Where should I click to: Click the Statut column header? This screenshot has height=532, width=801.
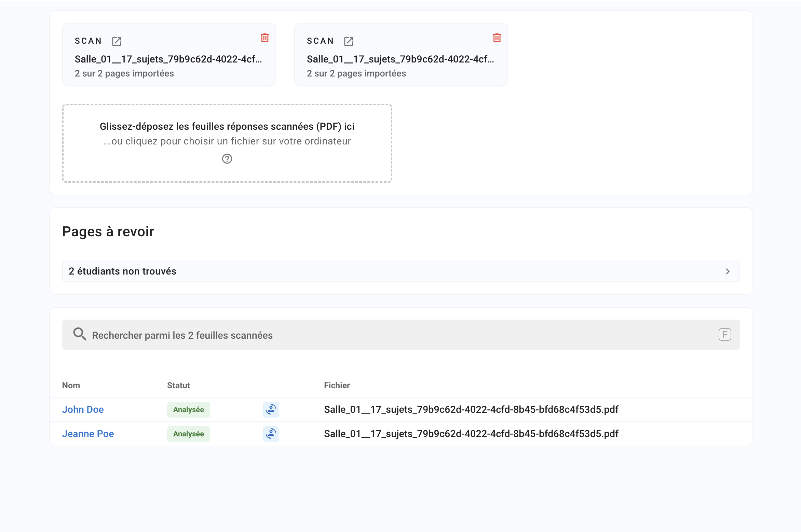pos(178,385)
